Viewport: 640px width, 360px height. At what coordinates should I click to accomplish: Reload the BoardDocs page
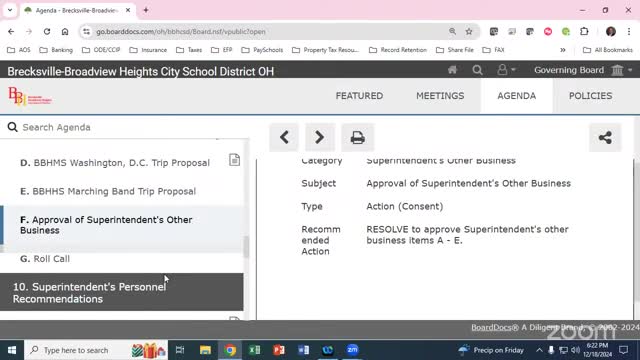pos(47,31)
